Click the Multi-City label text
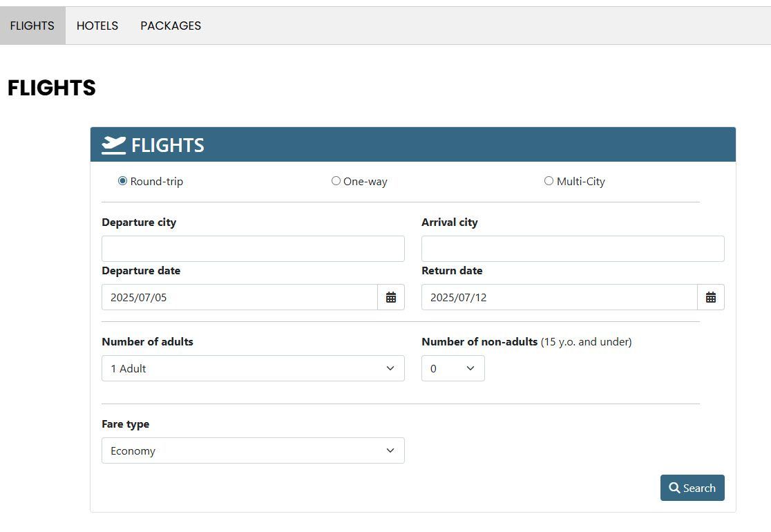The image size is (771, 532). [581, 182]
